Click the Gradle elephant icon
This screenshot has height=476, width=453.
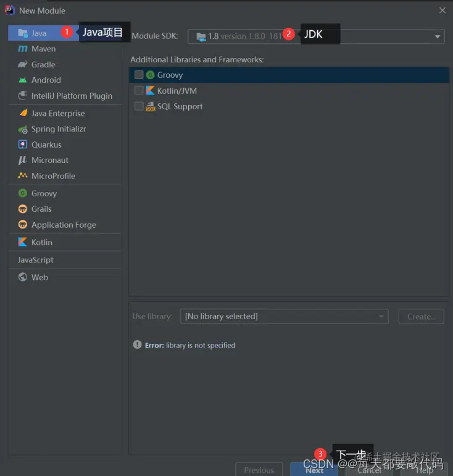[23, 64]
